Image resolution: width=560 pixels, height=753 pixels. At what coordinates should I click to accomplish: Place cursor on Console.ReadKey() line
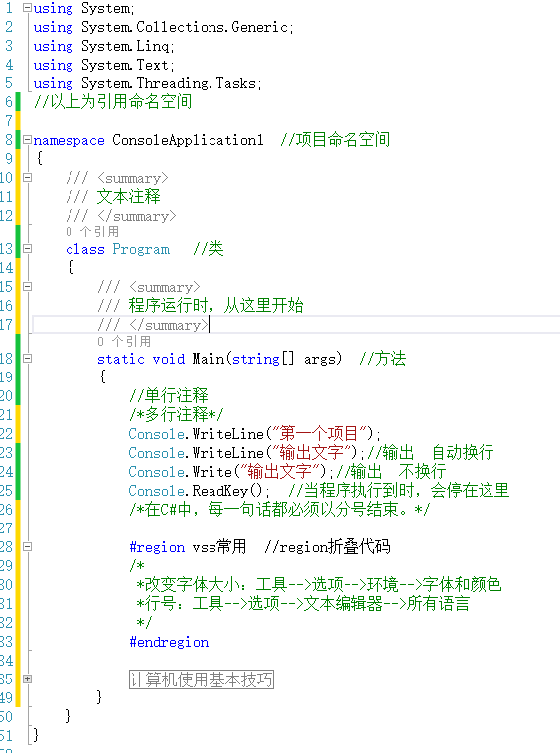click(x=199, y=491)
